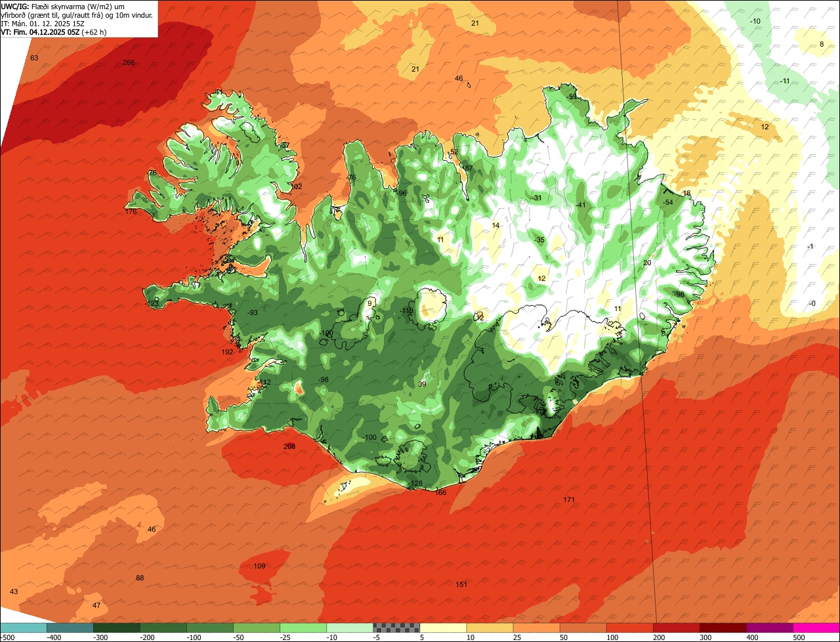Image resolution: width=840 pixels, height=642 pixels.
Task: Select the 63 value near the header
Action: pyautogui.click(x=35, y=58)
